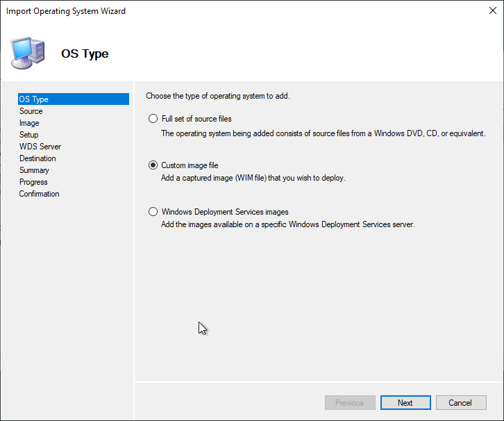Jump to the Setup step
The width and height of the screenshot is (504, 421).
28,135
